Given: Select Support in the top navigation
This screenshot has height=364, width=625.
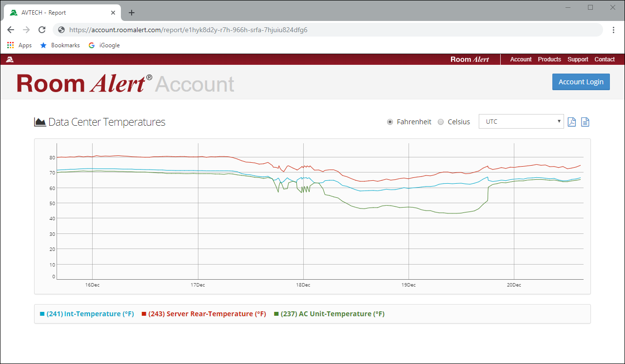Looking at the screenshot, I should [x=578, y=59].
